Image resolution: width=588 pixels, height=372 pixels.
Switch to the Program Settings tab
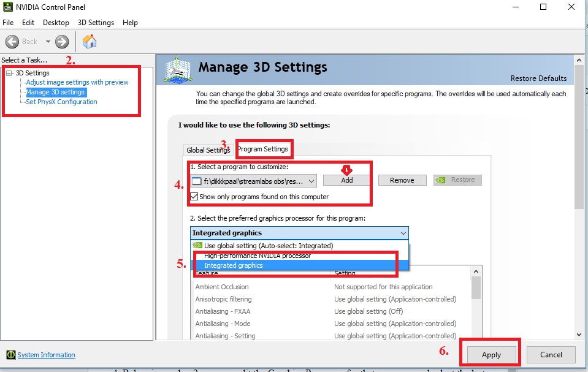[263, 149]
